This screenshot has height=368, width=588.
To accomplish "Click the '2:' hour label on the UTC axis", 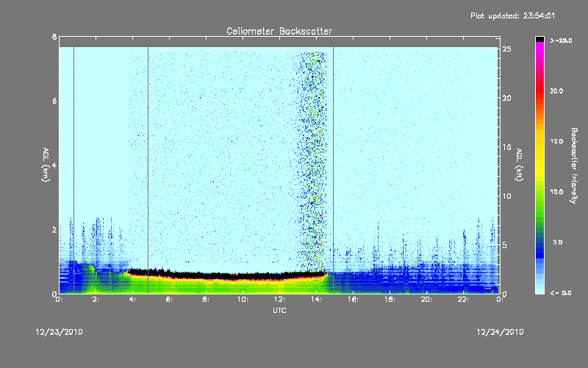I will click(x=96, y=300).
